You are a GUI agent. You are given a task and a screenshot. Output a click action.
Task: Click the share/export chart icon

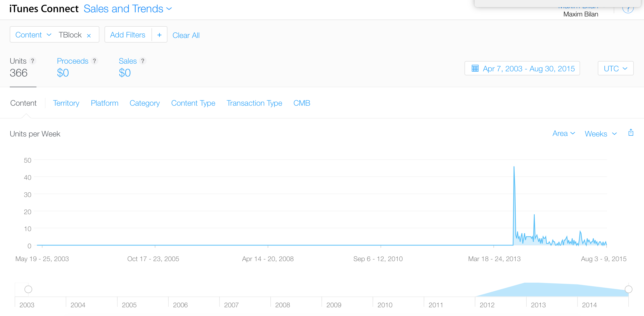tap(631, 133)
